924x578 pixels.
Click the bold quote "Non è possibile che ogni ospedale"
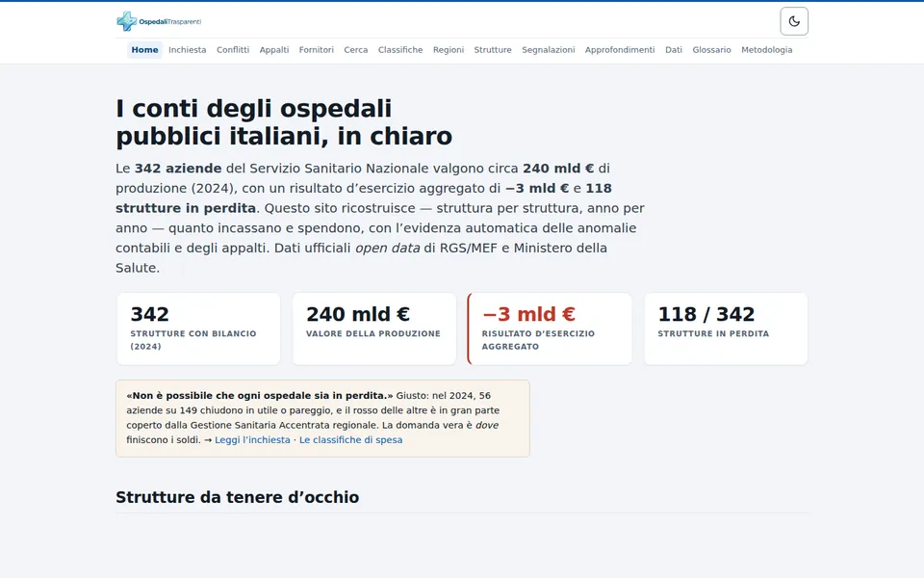(x=259, y=396)
